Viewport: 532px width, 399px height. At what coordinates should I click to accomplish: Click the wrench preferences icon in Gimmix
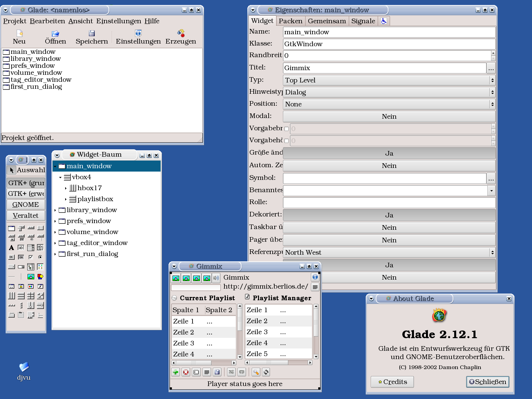point(256,372)
